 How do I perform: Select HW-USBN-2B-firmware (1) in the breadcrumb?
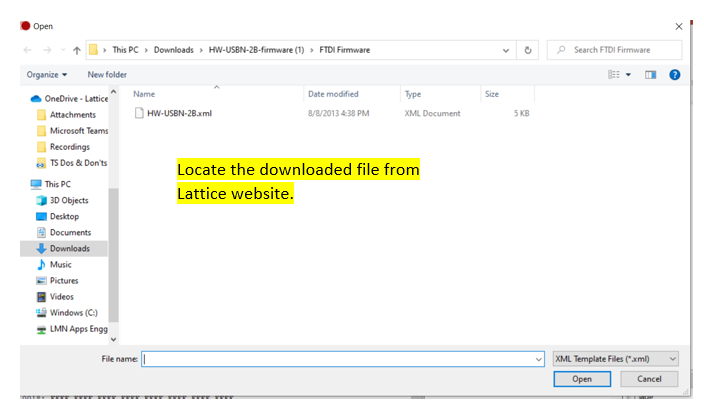click(256, 50)
